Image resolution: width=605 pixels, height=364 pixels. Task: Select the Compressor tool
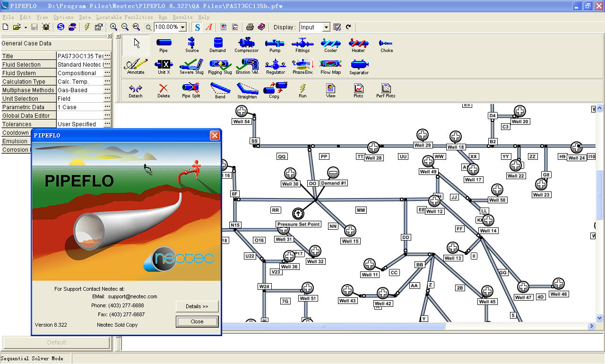(247, 45)
